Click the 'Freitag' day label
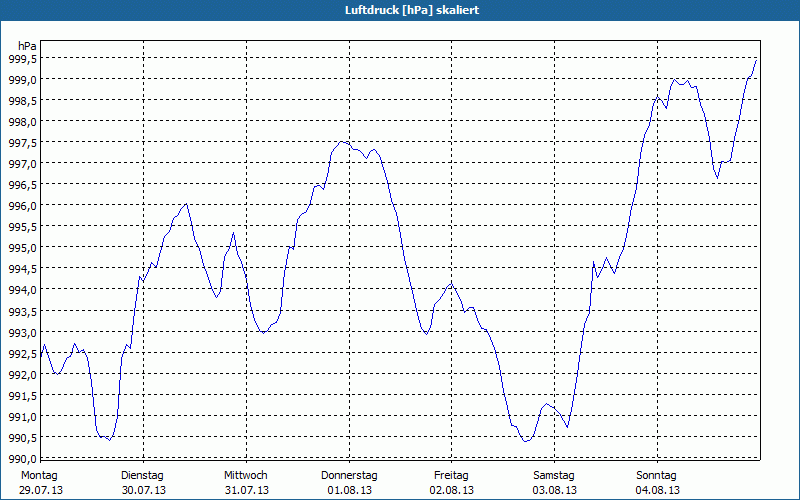This screenshot has width=800, height=500. click(451, 476)
